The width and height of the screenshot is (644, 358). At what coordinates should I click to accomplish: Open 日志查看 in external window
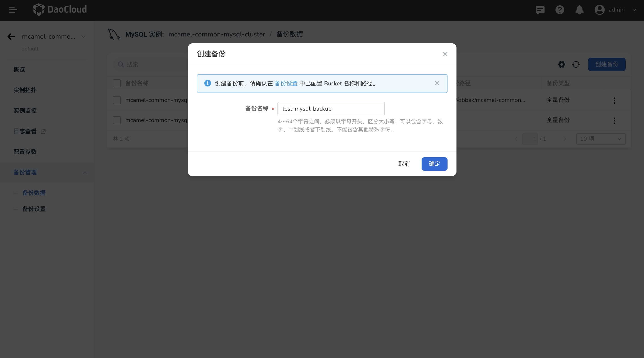(x=43, y=132)
